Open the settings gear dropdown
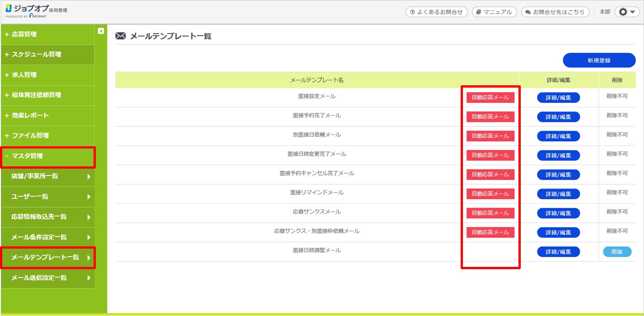The height and width of the screenshot is (316, 644). click(627, 12)
